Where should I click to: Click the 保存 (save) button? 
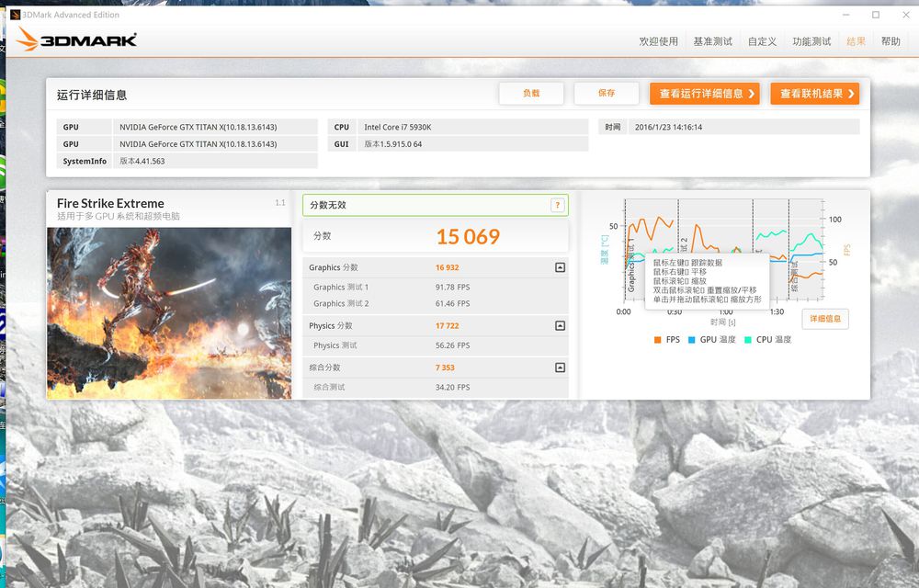(607, 93)
